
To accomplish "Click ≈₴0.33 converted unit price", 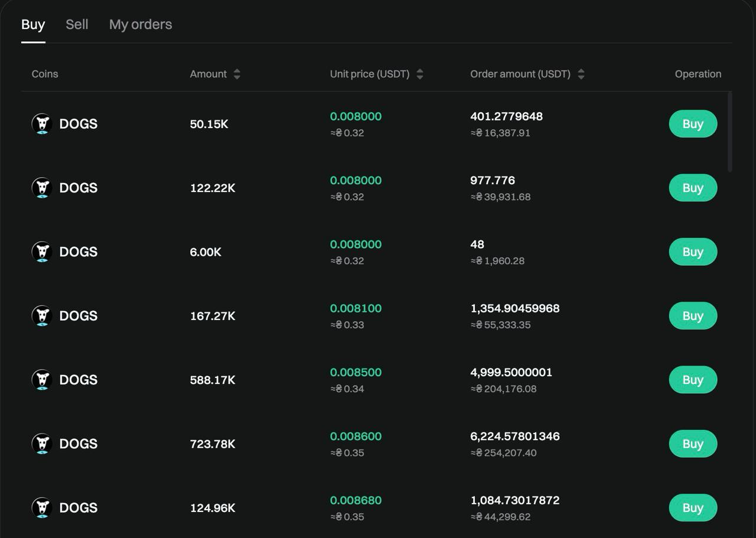I will [x=347, y=325].
